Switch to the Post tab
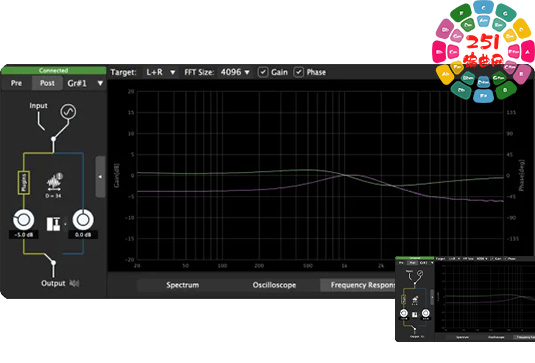The image size is (535, 363). [47, 83]
